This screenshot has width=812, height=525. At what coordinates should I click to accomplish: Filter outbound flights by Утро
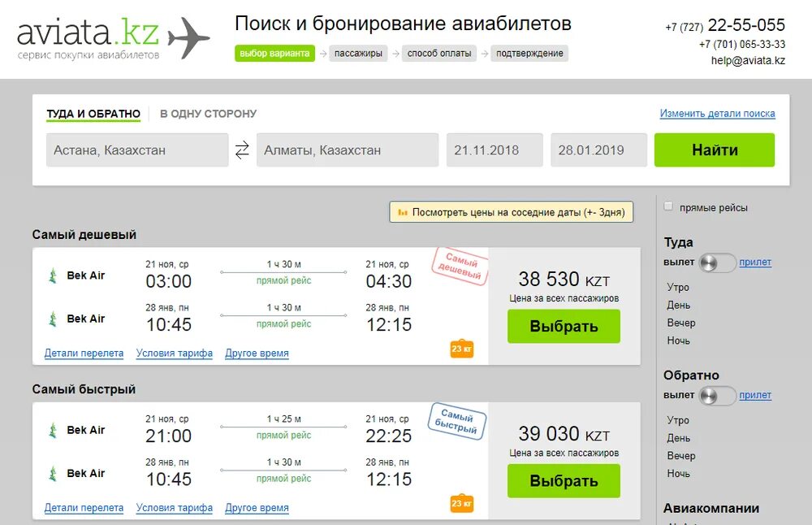(678, 287)
